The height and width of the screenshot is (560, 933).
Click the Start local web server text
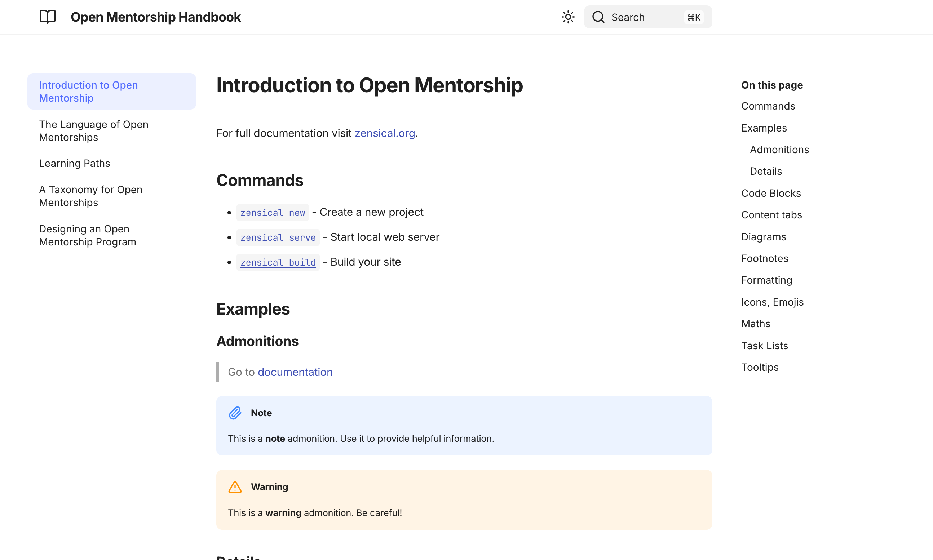pos(385,237)
